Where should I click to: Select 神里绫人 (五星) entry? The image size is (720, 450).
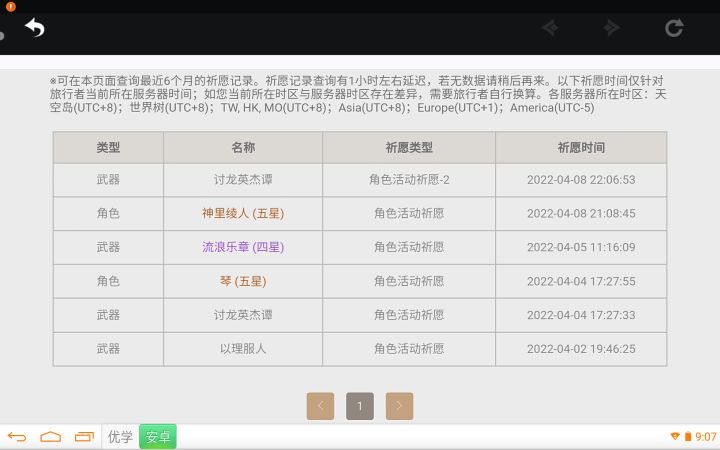point(243,214)
